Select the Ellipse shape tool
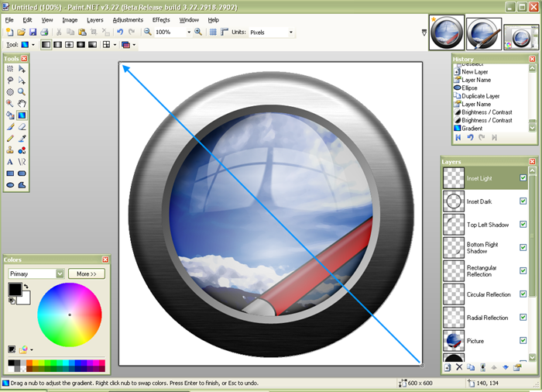This screenshot has width=542, height=392. coord(10,185)
